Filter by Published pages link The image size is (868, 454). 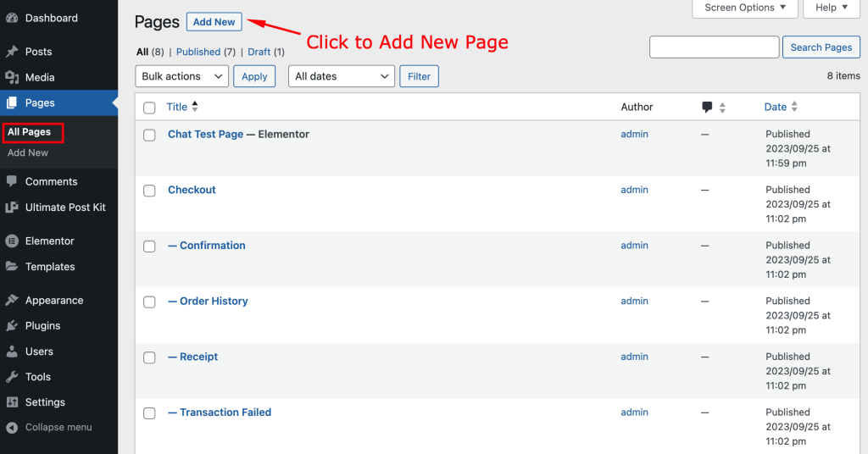[198, 52]
